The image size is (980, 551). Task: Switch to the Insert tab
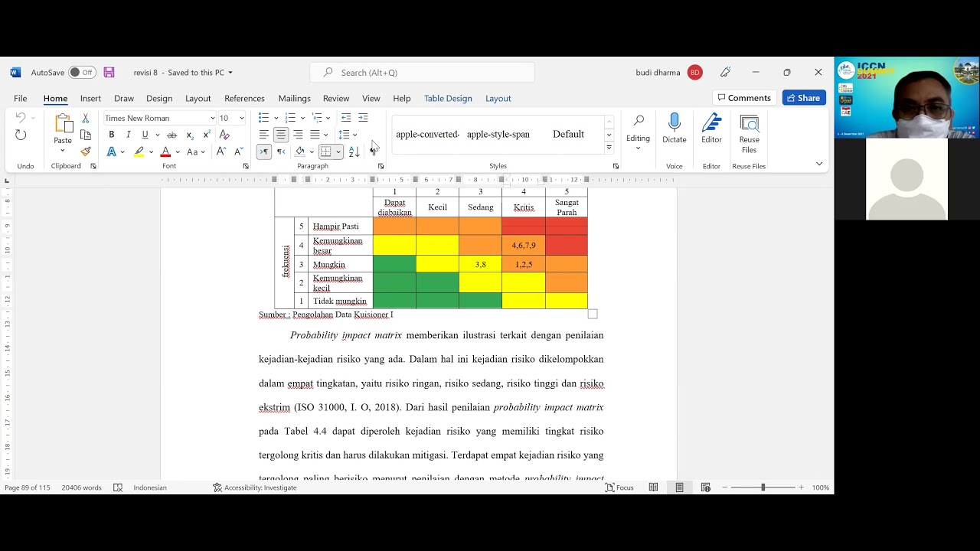pos(90,98)
